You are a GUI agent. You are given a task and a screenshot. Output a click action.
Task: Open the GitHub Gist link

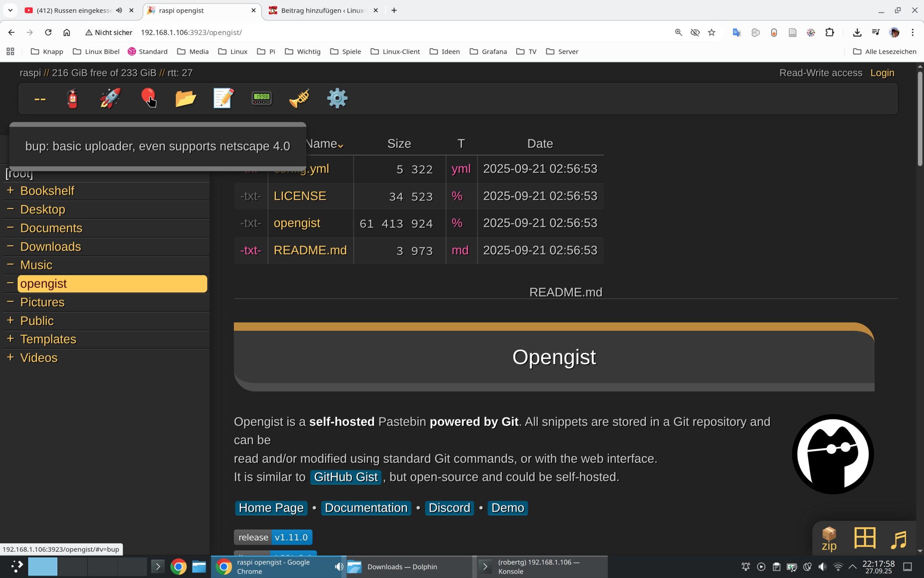(345, 477)
